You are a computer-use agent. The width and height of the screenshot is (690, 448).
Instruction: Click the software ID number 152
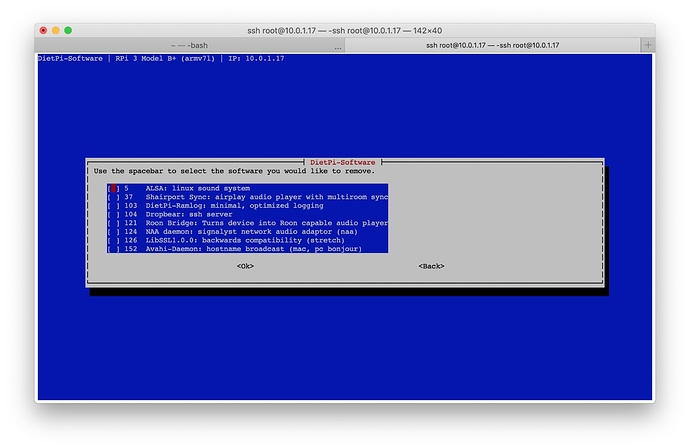131,249
